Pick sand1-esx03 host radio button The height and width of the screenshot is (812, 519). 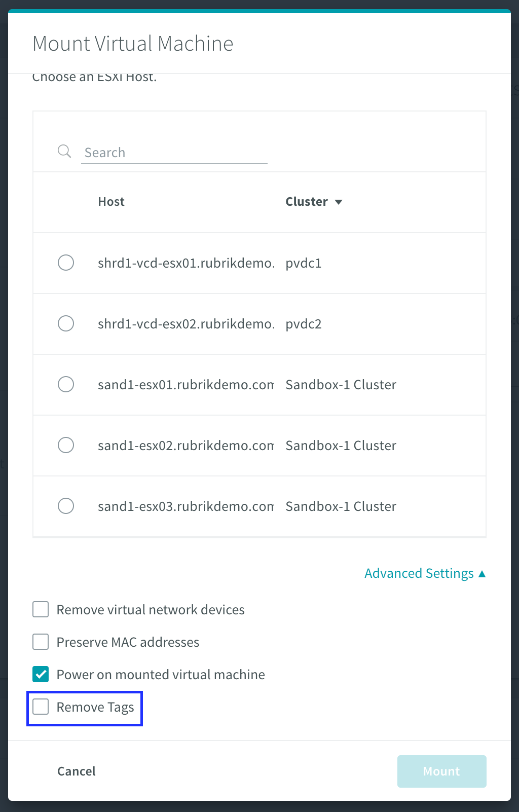tap(66, 506)
